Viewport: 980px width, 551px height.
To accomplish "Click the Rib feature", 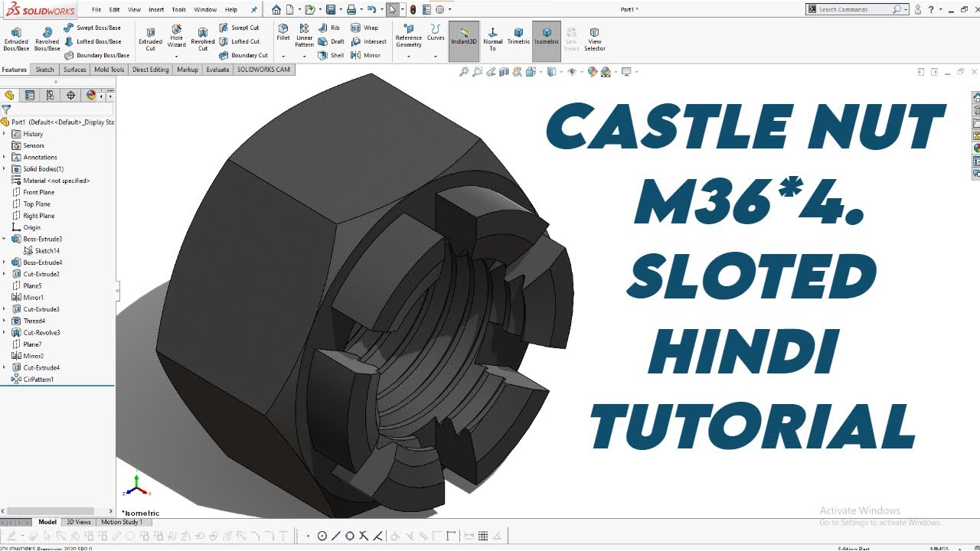I will 329,28.
